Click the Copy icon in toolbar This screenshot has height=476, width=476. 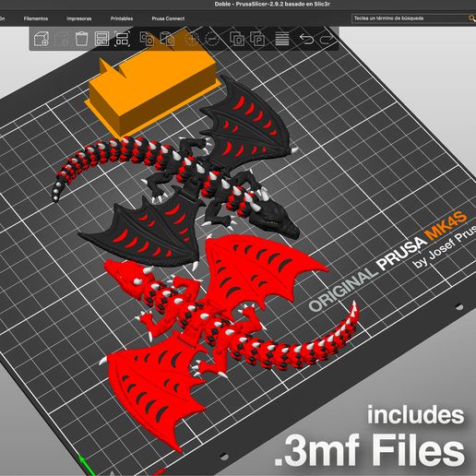click(x=147, y=39)
